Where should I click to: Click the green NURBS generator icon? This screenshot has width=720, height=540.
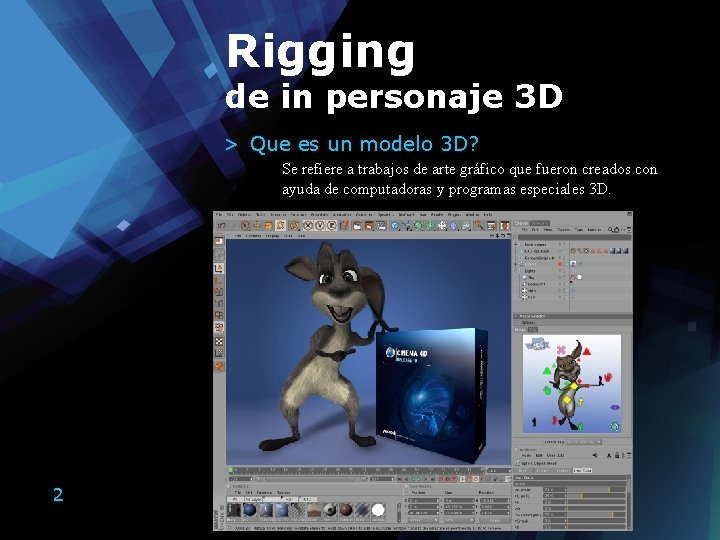pyautogui.click(x=418, y=225)
